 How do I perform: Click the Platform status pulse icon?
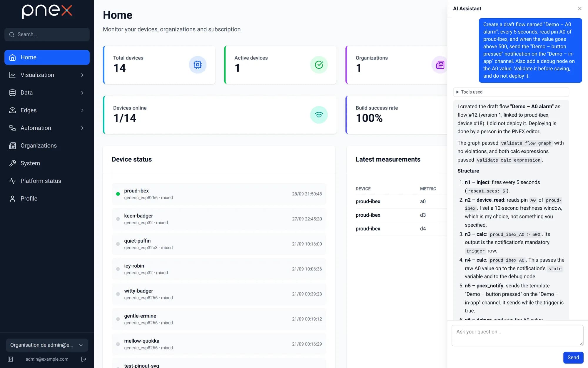(x=12, y=181)
